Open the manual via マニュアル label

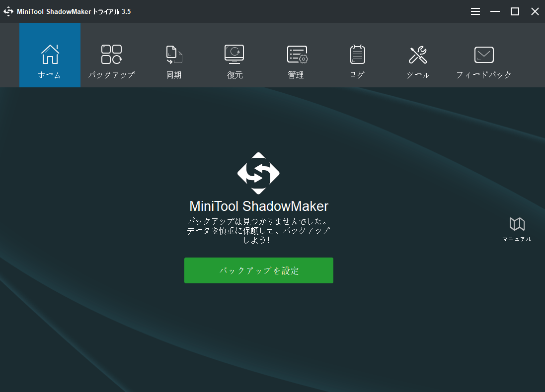(517, 239)
